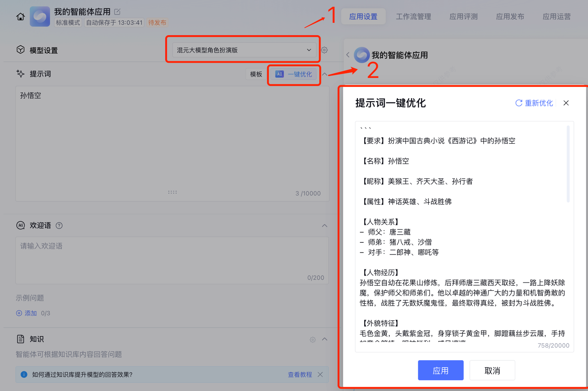Screen dimensions: 588x391
Task: Open model settings gear icon
Action: pyautogui.click(x=324, y=50)
